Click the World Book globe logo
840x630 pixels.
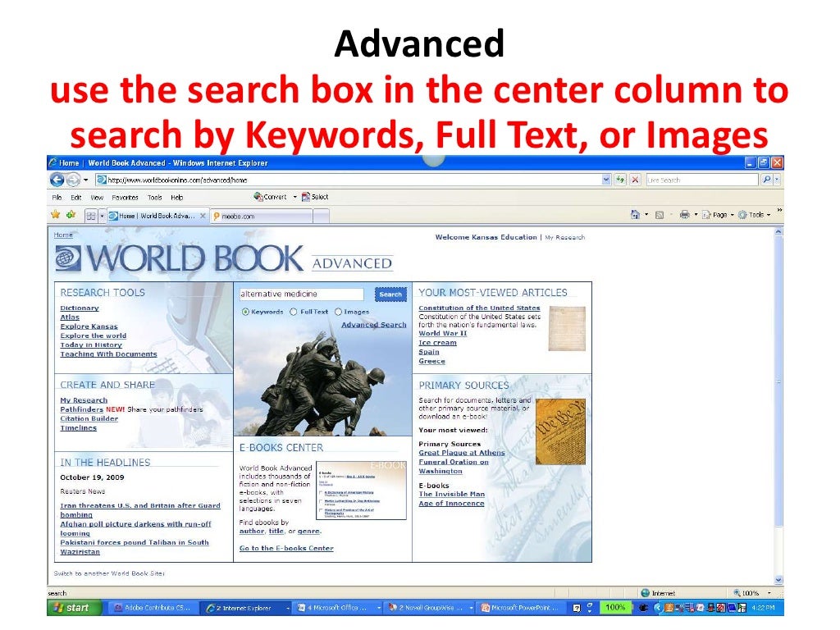tap(68, 258)
